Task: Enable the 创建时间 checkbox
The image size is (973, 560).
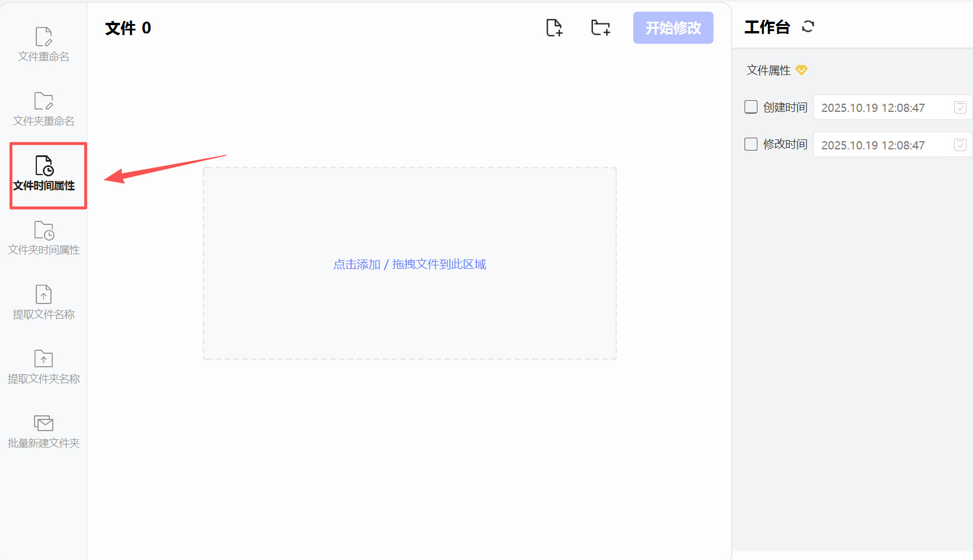Action: click(x=750, y=107)
